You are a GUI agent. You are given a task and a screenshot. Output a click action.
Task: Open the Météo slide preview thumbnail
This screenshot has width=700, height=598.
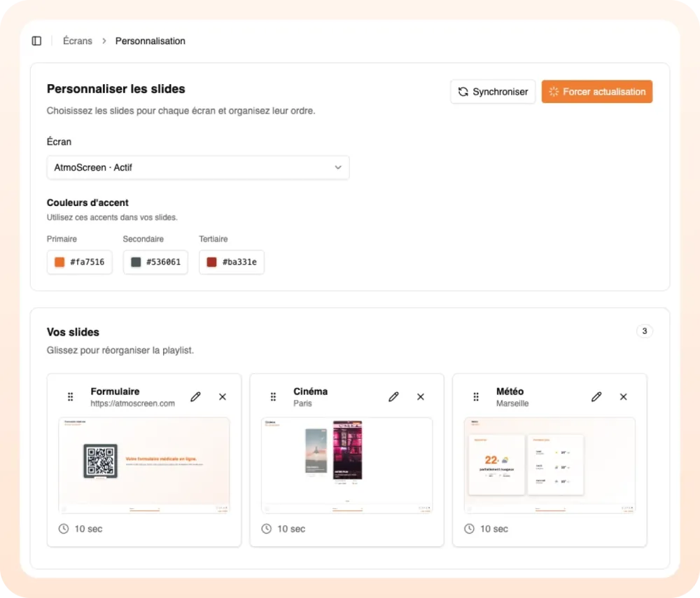(x=549, y=465)
